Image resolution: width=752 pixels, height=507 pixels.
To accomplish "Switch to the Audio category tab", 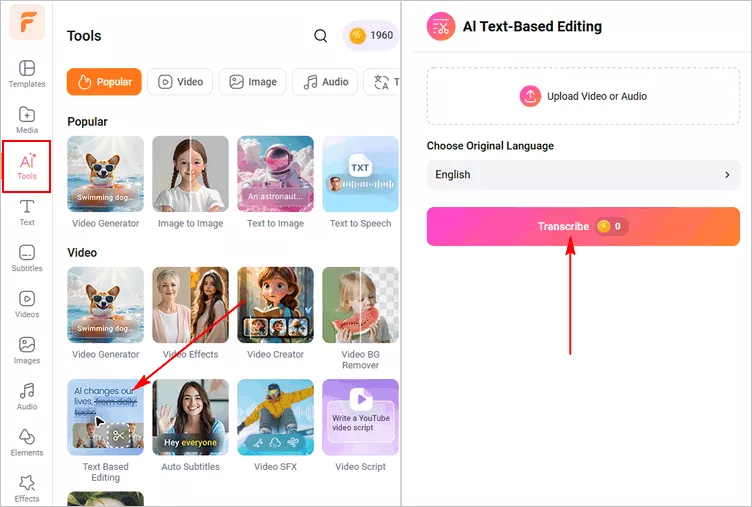I will [x=325, y=82].
